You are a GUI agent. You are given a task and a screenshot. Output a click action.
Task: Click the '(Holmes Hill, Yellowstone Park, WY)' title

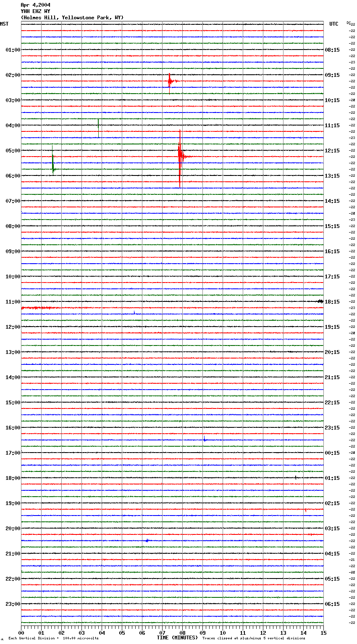(x=72, y=18)
